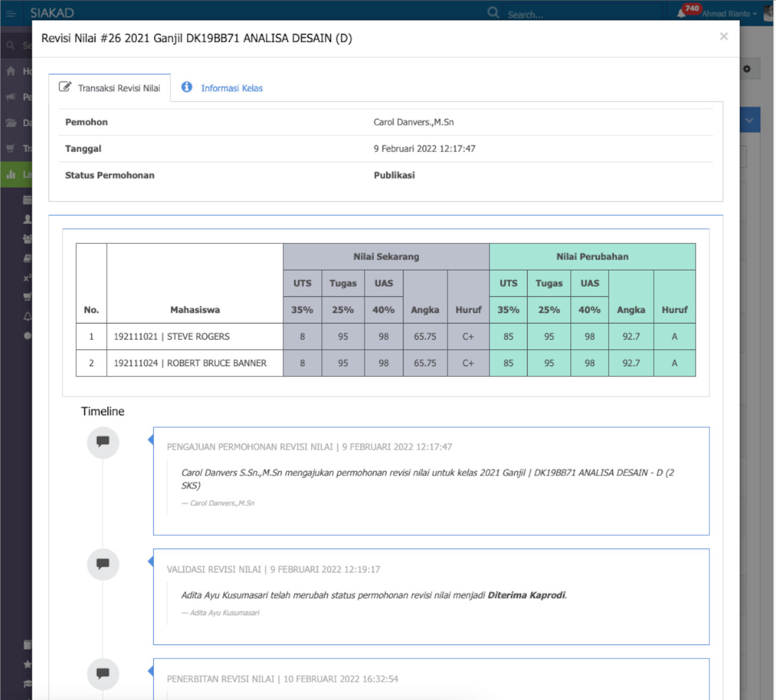Click comment icon for Penerbitan Revisi Nilai entry
Screen dimensions: 776x700
103,673
